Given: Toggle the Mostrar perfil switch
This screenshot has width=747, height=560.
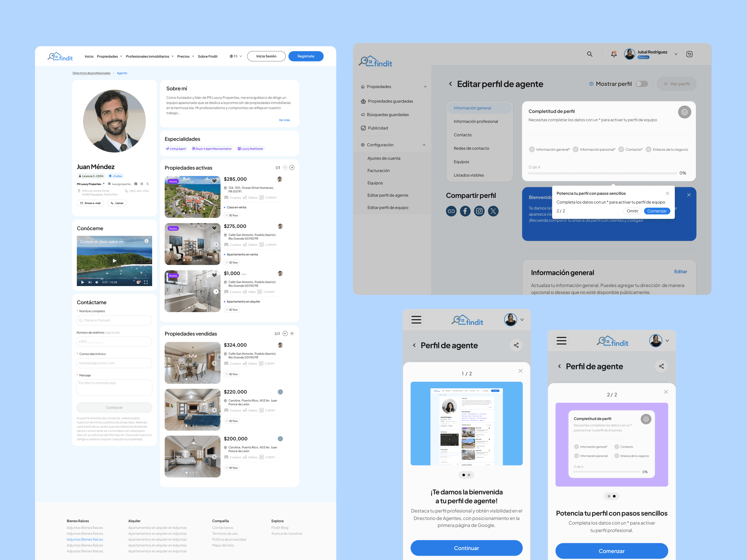Looking at the screenshot, I should (x=641, y=84).
